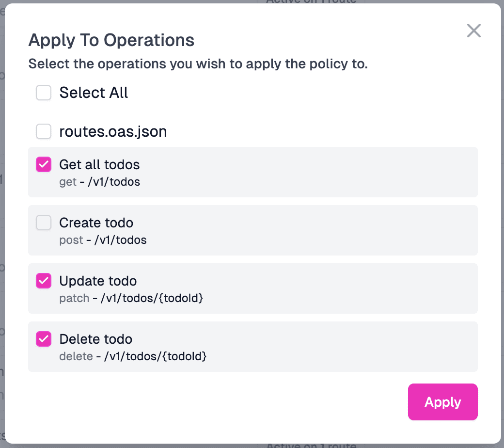Click the routes.oas.json file label

[113, 131]
